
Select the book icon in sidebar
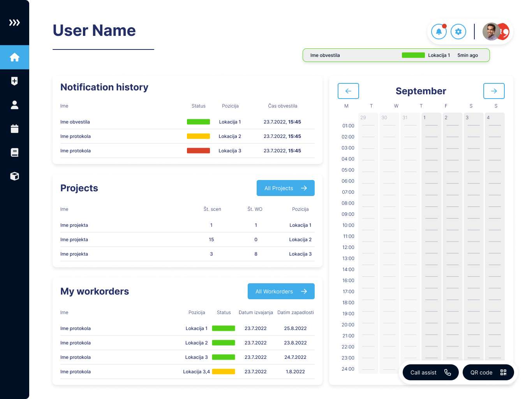(x=14, y=152)
